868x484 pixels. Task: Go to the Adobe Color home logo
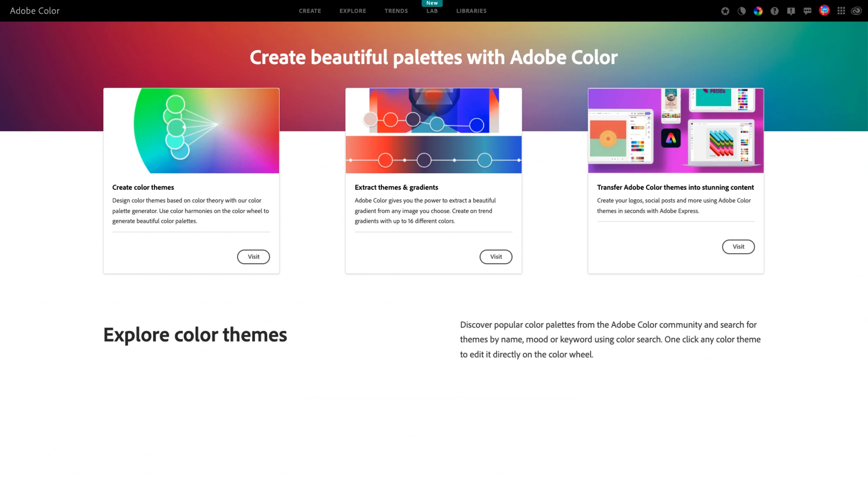35,11
